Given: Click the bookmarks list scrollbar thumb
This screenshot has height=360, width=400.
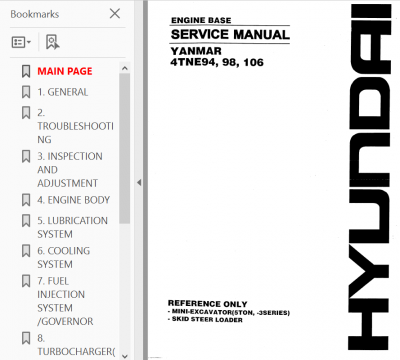Looking at the screenshot, I should [125, 148].
